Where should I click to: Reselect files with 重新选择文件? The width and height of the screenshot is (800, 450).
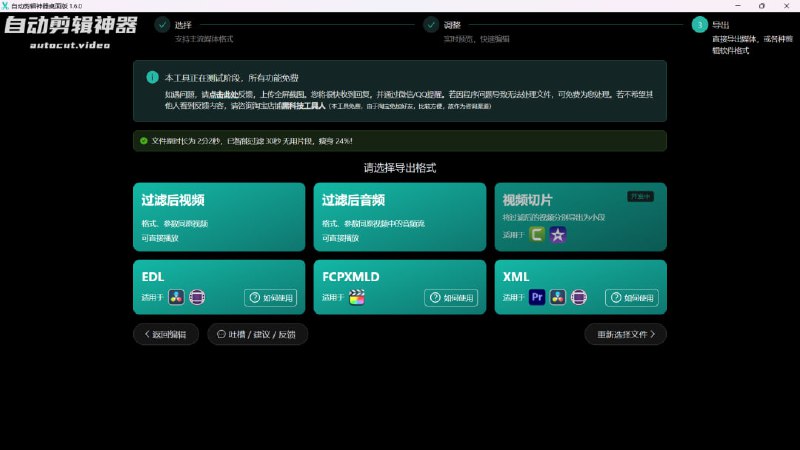tap(626, 334)
